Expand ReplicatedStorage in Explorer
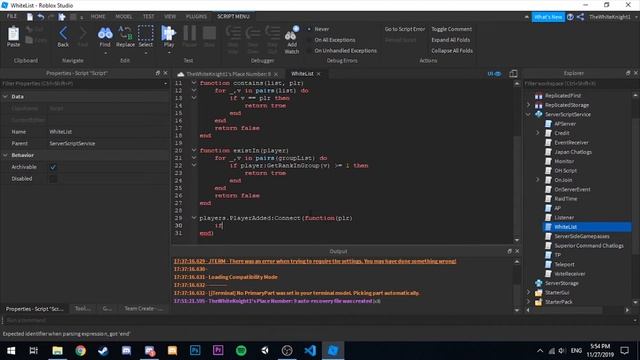 coord(528,105)
